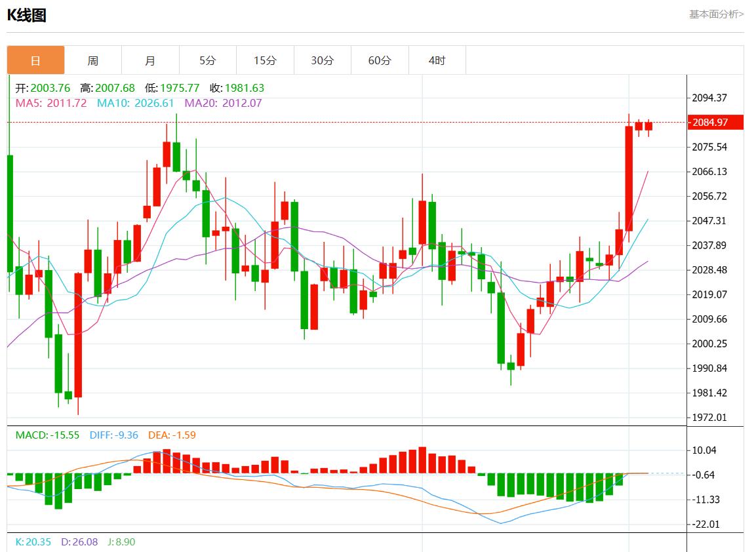
Task: Click the 高: 2007.68 high price
Action: click(108, 89)
